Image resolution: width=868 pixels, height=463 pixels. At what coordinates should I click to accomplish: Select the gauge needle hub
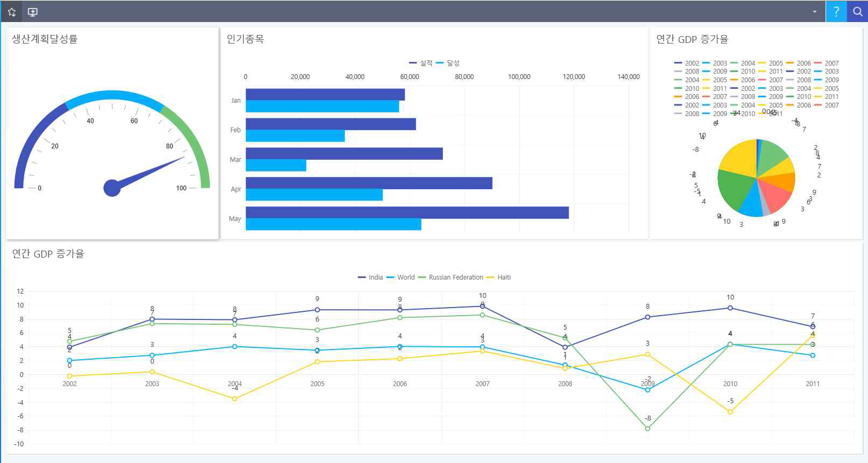click(x=112, y=188)
